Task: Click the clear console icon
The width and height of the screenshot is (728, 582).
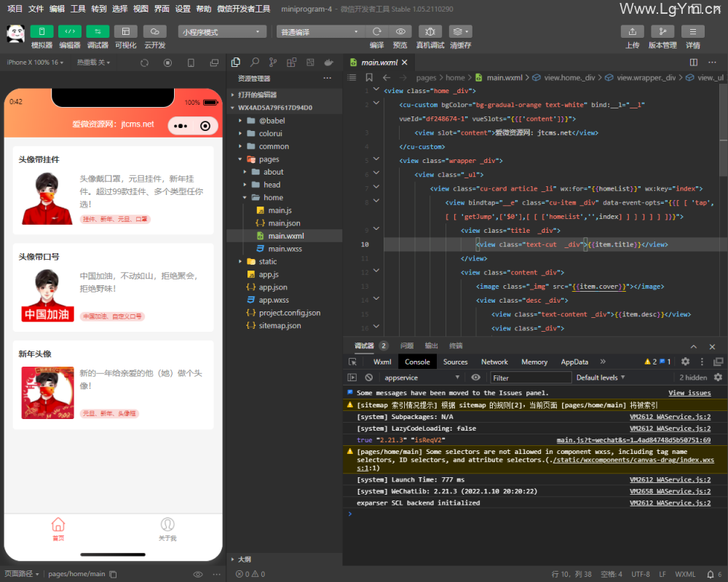Action: 368,378
